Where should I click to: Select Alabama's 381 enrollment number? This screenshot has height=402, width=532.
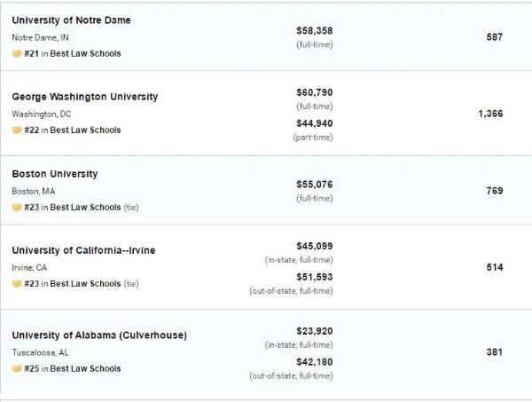tap(495, 352)
